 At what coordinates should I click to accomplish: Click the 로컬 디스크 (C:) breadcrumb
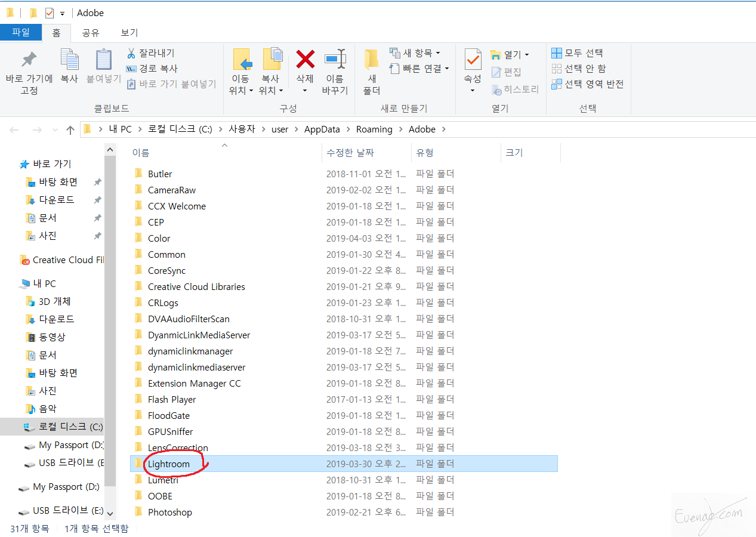(180, 129)
